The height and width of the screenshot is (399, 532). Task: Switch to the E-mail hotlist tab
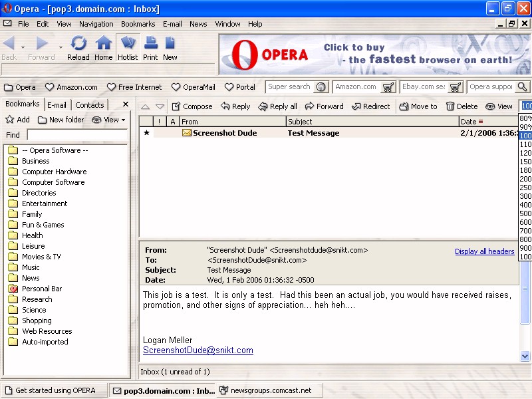57,105
